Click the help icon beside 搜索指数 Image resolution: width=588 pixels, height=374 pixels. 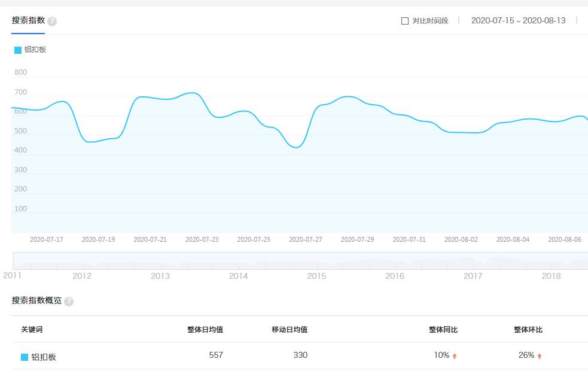point(53,20)
